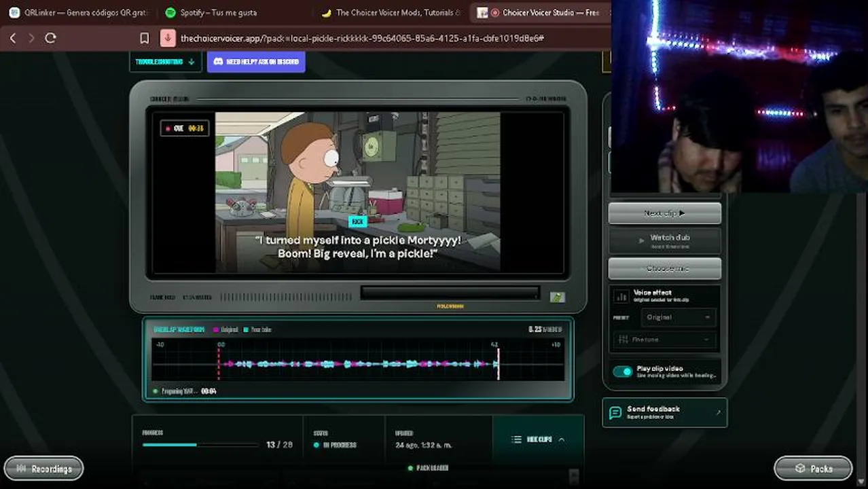The height and width of the screenshot is (489, 868).
Task: Open the Packs button
Action: point(813,469)
